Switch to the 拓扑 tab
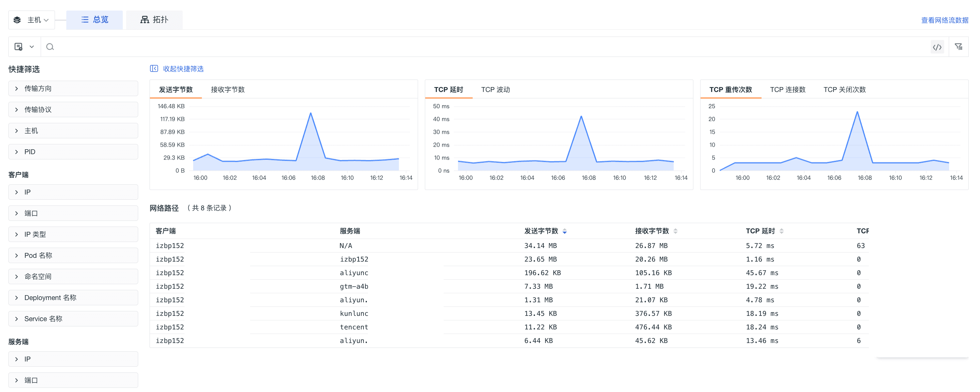980x392 pixels. pos(154,20)
